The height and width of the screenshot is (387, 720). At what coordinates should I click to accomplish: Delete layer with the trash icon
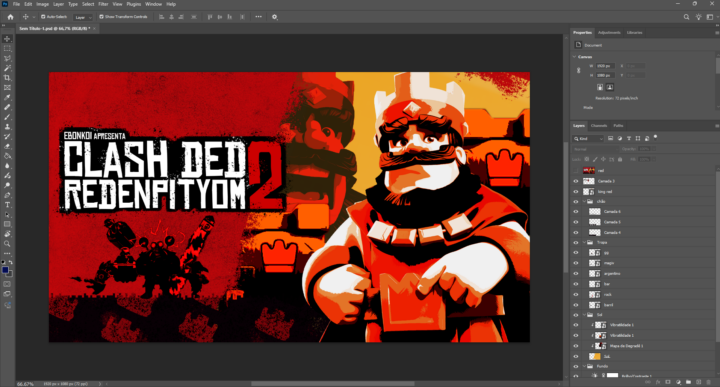click(x=709, y=382)
